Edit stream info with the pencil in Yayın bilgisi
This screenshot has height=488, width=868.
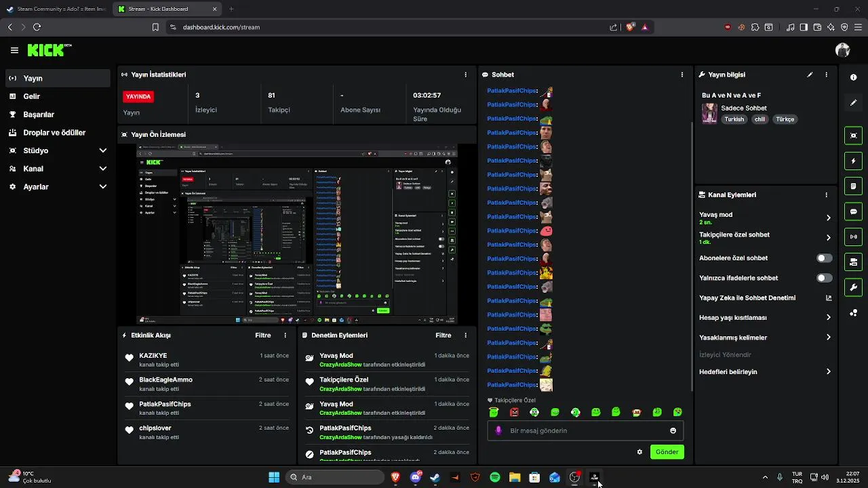(x=810, y=75)
